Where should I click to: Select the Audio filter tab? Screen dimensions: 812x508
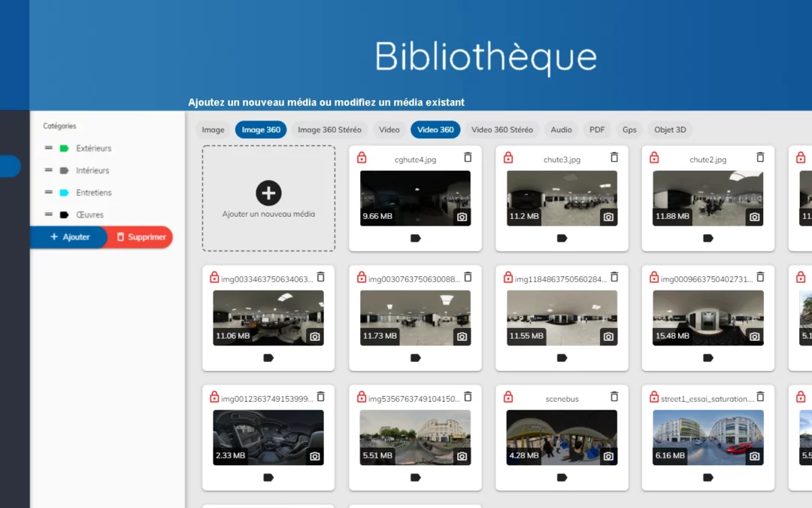[x=561, y=129]
